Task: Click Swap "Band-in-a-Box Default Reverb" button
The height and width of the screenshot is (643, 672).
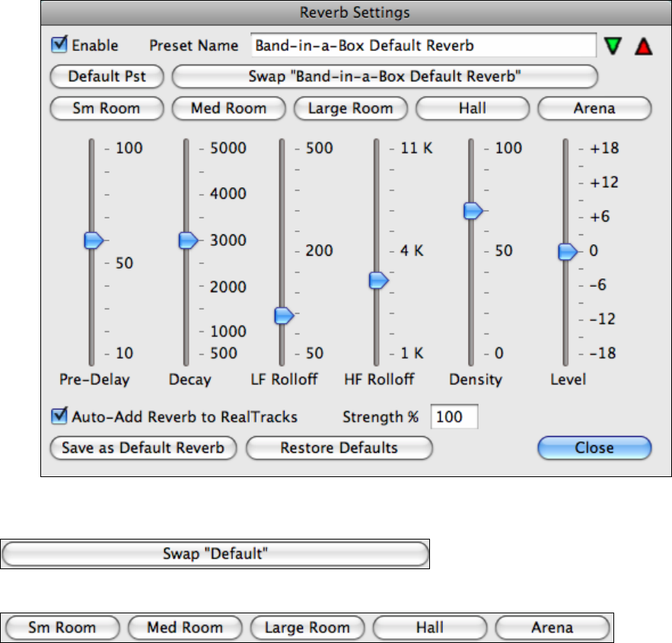Action: click(x=384, y=76)
